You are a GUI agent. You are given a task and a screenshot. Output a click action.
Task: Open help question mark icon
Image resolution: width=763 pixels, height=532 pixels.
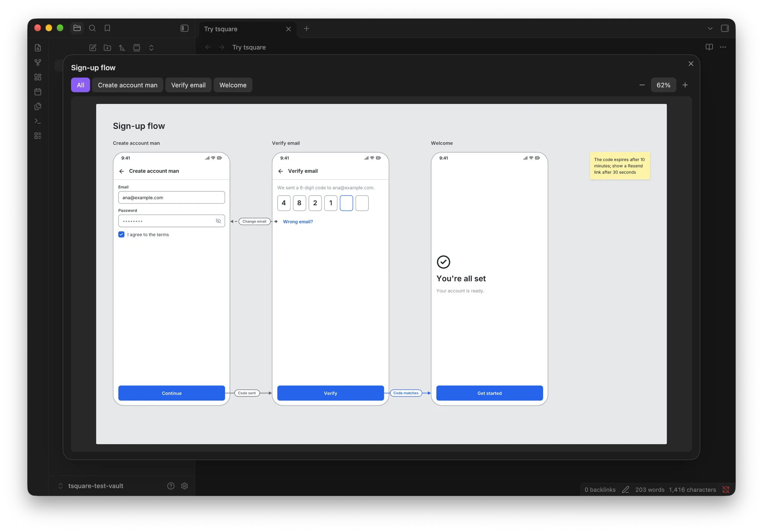(x=171, y=486)
